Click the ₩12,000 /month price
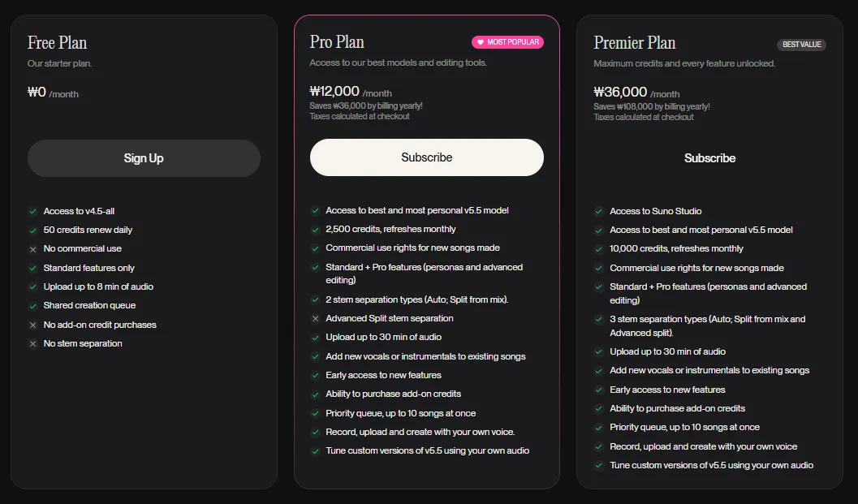 coord(351,92)
